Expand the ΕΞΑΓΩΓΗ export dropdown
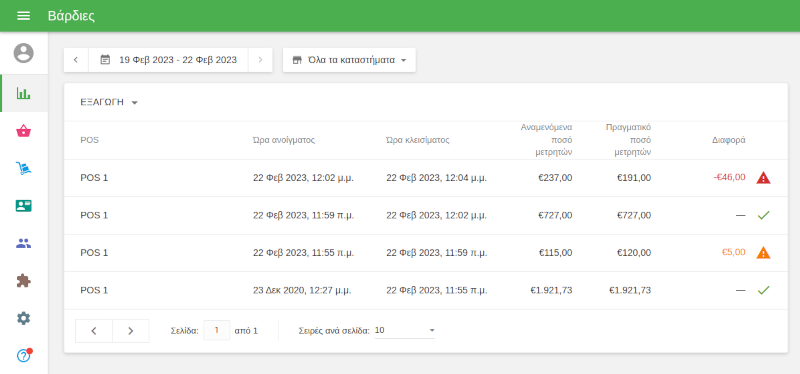 (x=109, y=102)
